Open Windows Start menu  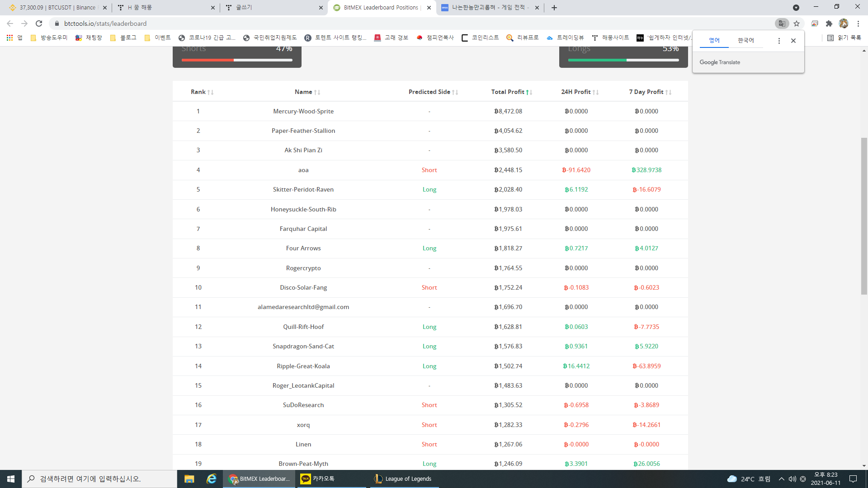pyautogui.click(x=11, y=479)
